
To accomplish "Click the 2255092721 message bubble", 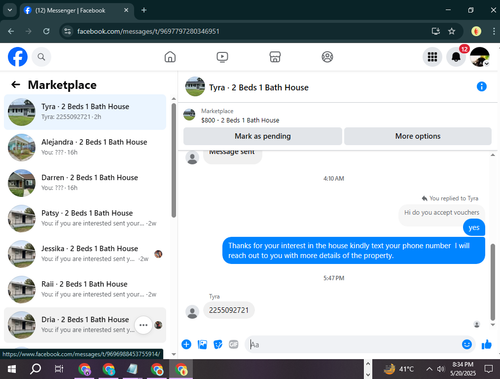I will pyautogui.click(x=229, y=310).
